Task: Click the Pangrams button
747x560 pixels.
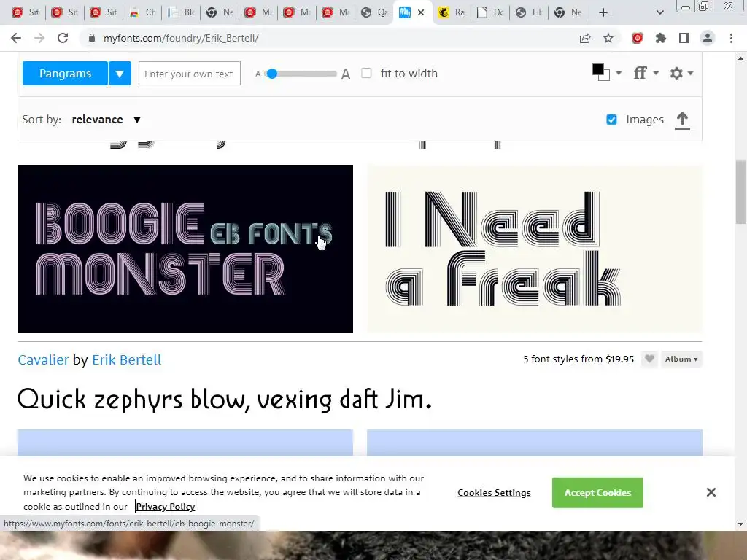Action: click(65, 74)
